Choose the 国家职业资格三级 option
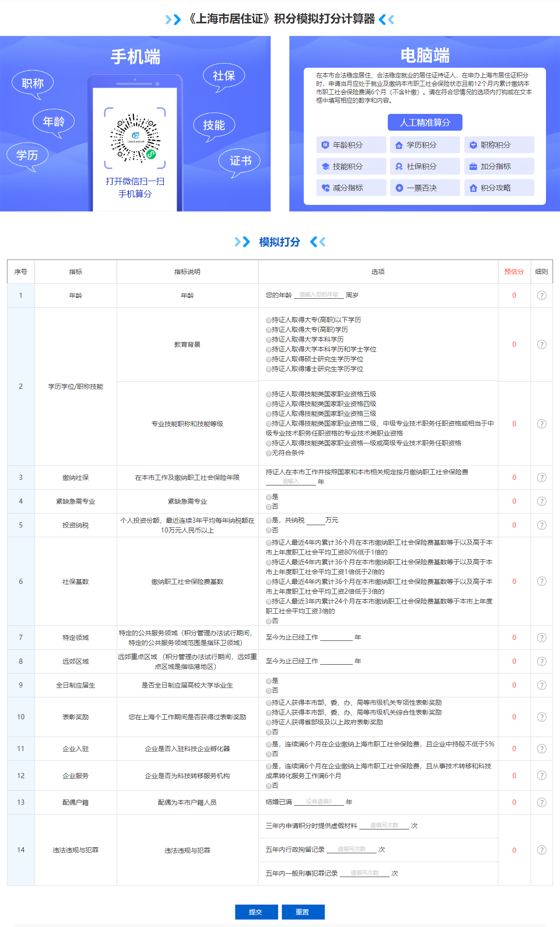 point(269,414)
